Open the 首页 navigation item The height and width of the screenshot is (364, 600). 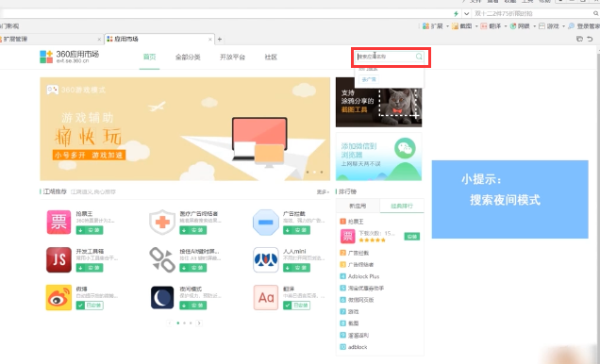tap(150, 57)
